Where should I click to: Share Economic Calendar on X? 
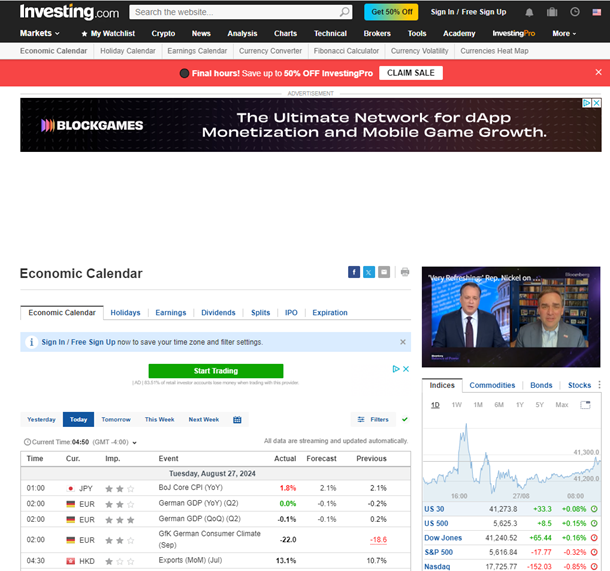pos(369,272)
